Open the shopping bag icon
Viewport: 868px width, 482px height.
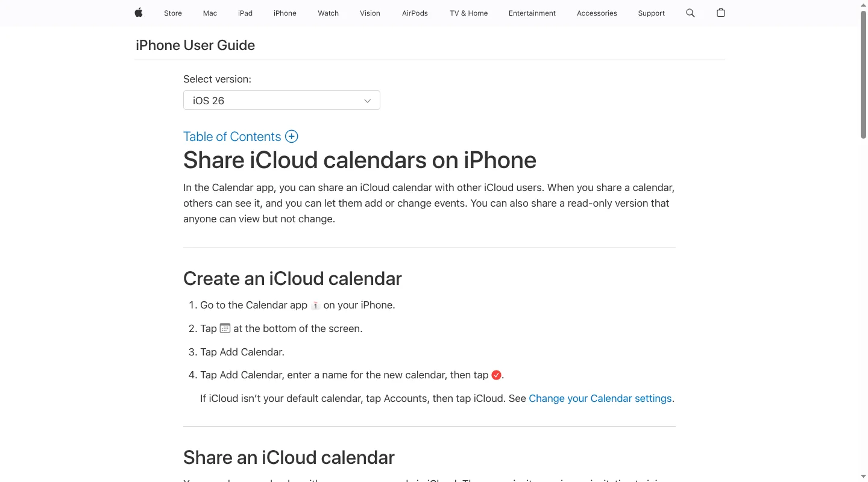(x=720, y=13)
